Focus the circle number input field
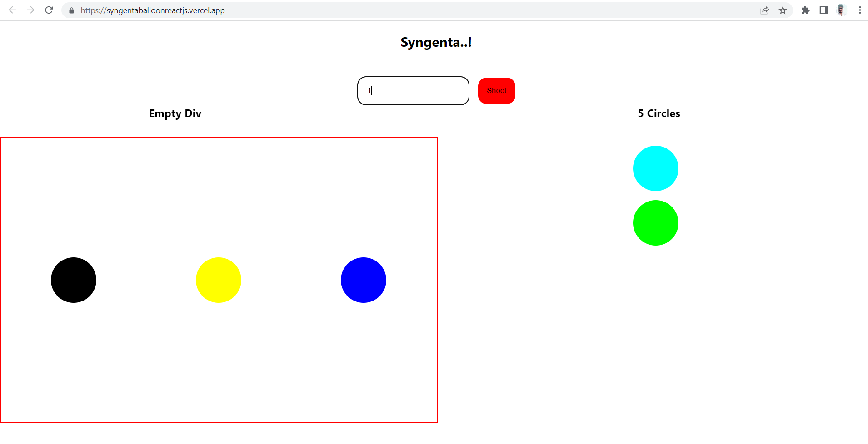 pyautogui.click(x=413, y=91)
